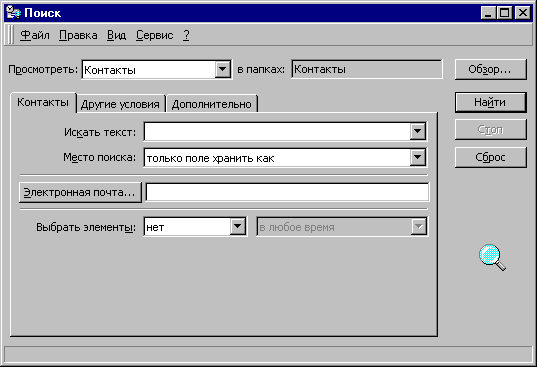Viewport: 537px width, 367px height.
Task: Switch to the Другие условия tab
Action: (x=120, y=104)
